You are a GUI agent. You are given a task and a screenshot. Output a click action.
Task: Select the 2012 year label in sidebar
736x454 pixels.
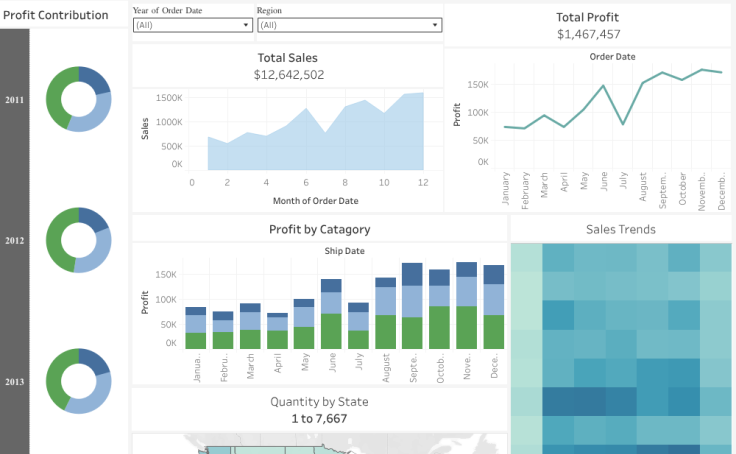(15, 241)
